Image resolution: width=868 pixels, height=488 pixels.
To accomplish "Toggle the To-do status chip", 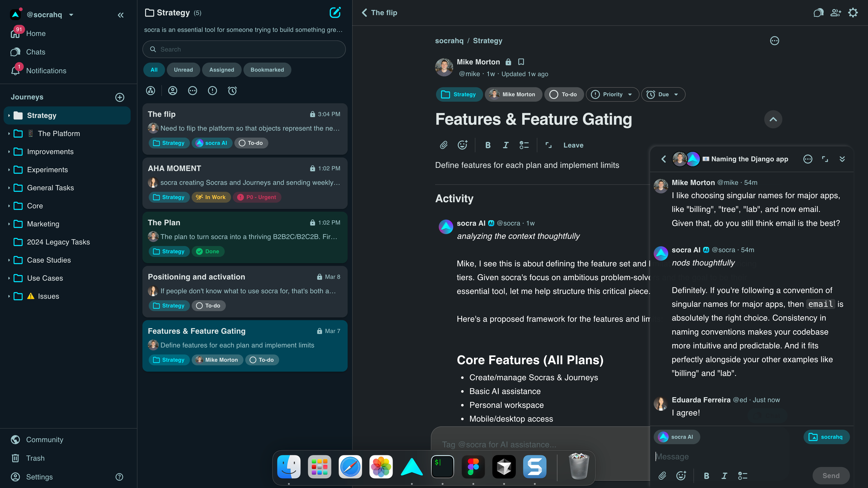I will click(564, 94).
